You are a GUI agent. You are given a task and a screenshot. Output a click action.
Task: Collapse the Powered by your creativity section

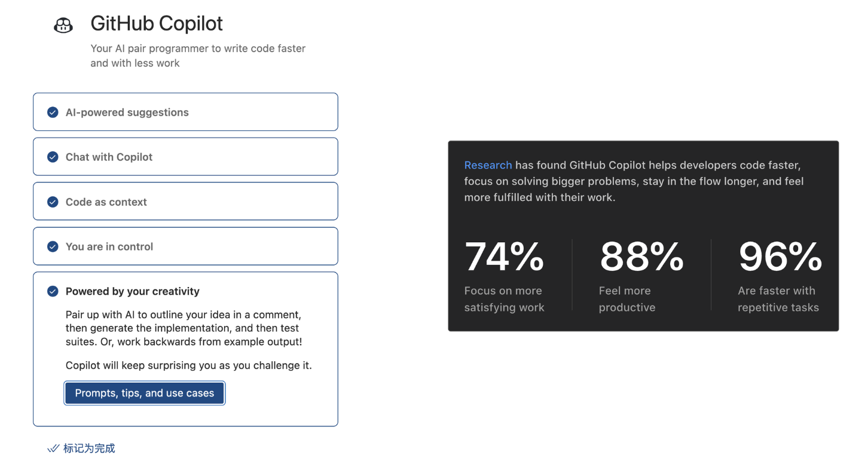132,291
